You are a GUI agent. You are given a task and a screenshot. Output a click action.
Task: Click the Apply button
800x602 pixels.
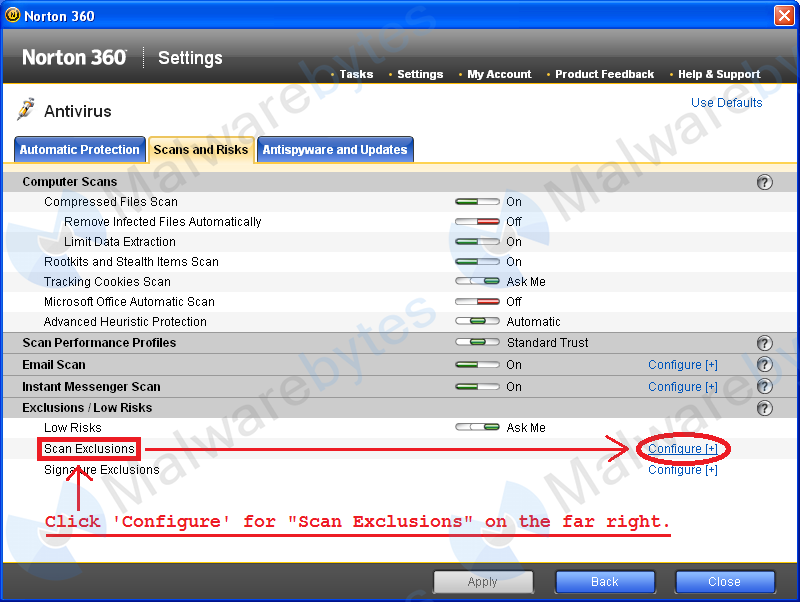[x=483, y=582]
